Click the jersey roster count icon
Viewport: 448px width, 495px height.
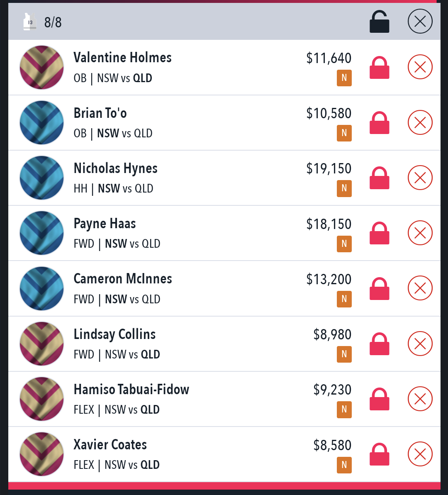[x=30, y=22]
